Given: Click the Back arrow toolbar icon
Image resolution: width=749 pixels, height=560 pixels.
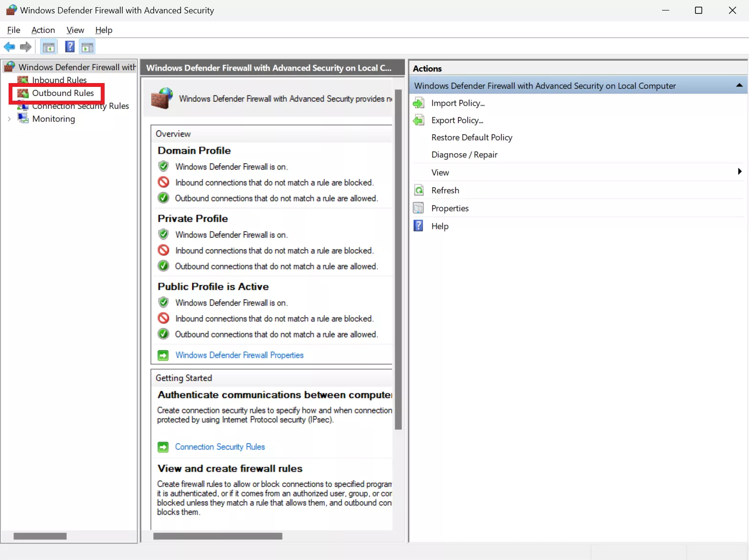Looking at the screenshot, I should tap(9, 47).
